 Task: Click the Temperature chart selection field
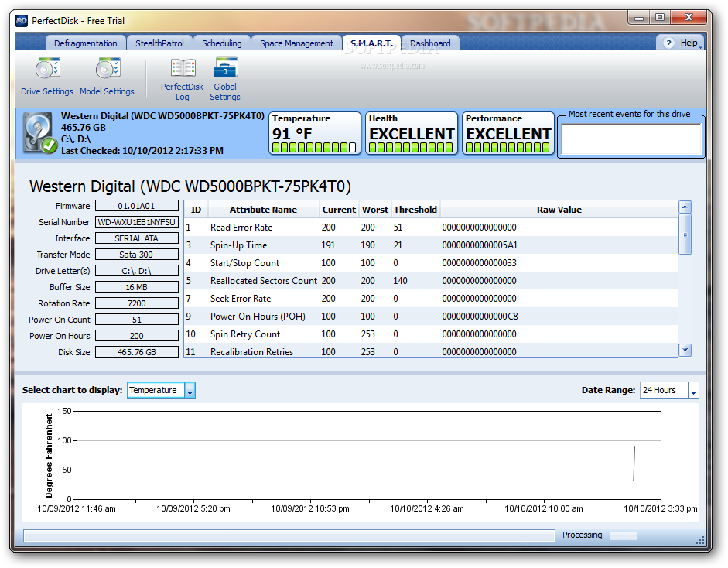click(x=156, y=391)
